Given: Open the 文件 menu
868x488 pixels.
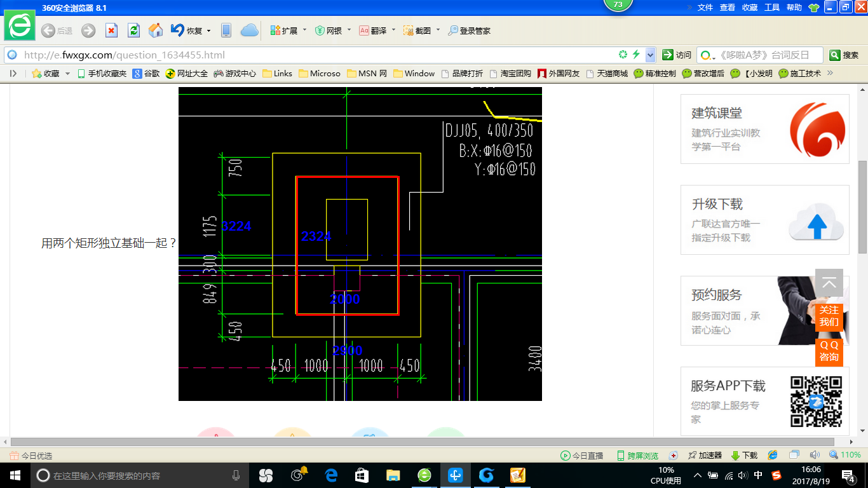Looking at the screenshot, I should pos(705,8).
